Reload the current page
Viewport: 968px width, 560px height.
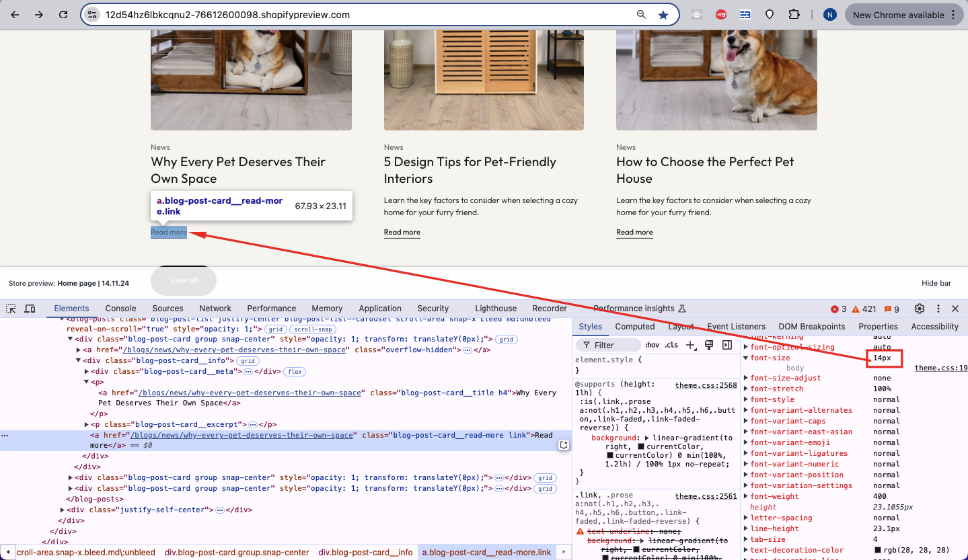tap(63, 15)
